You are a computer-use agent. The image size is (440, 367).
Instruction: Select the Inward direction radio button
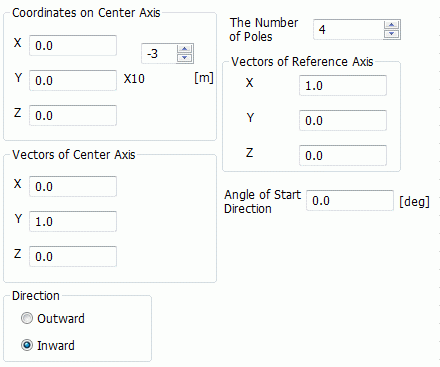(x=27, y=345)
